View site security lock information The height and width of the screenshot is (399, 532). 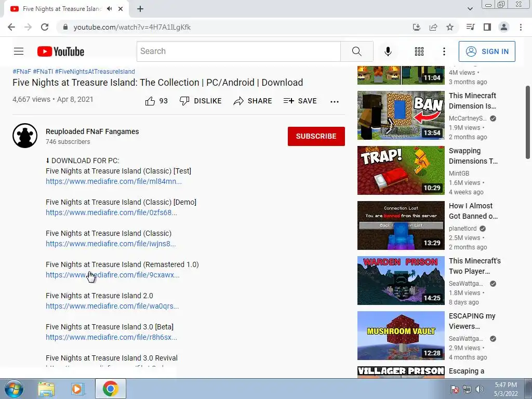point(66,27)
